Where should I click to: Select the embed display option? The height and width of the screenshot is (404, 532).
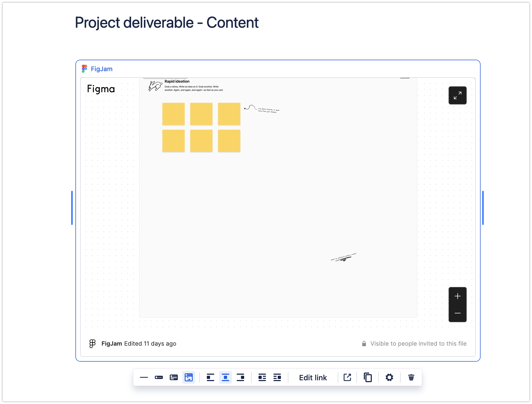point(189,377)
